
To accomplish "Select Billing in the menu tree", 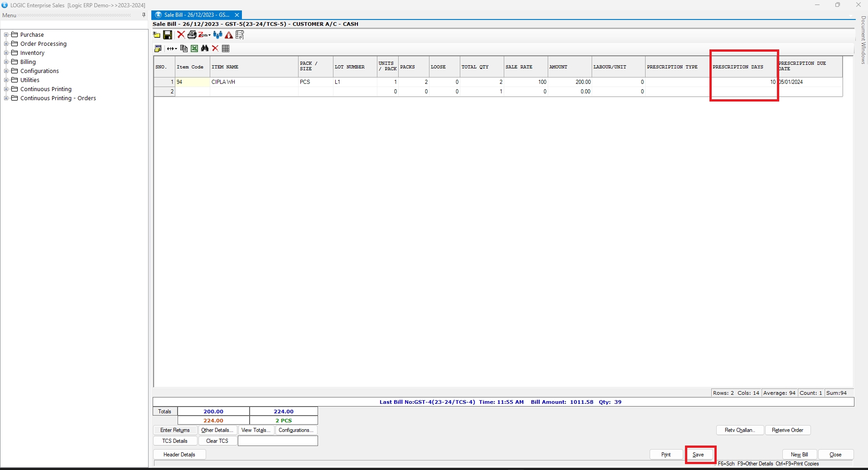I will pos(28,62).
